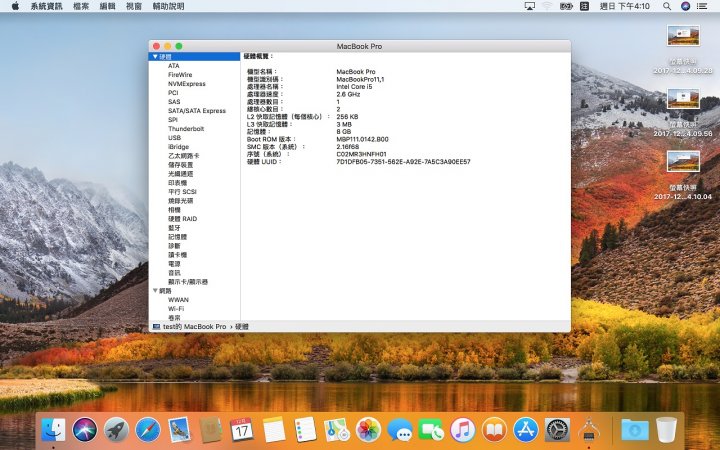Screen dimensions: 720x450
Task: Open Calendar icon showing 17
Action: point(242,430)
